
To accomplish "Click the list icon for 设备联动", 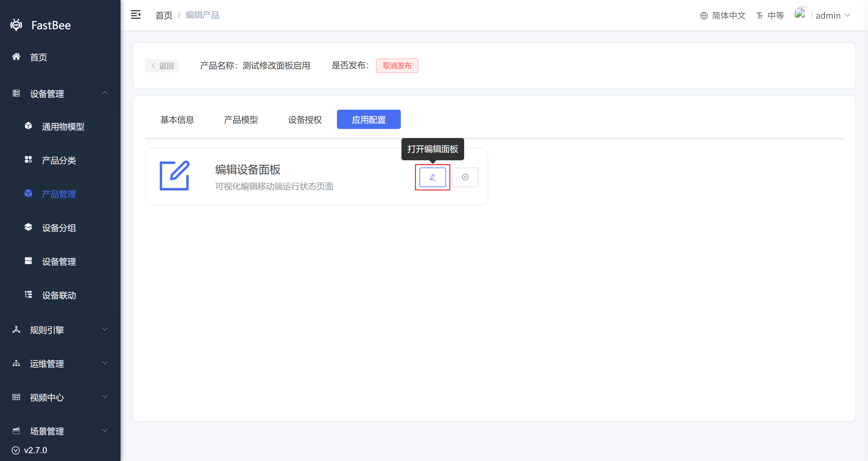I will pos(28,295).
